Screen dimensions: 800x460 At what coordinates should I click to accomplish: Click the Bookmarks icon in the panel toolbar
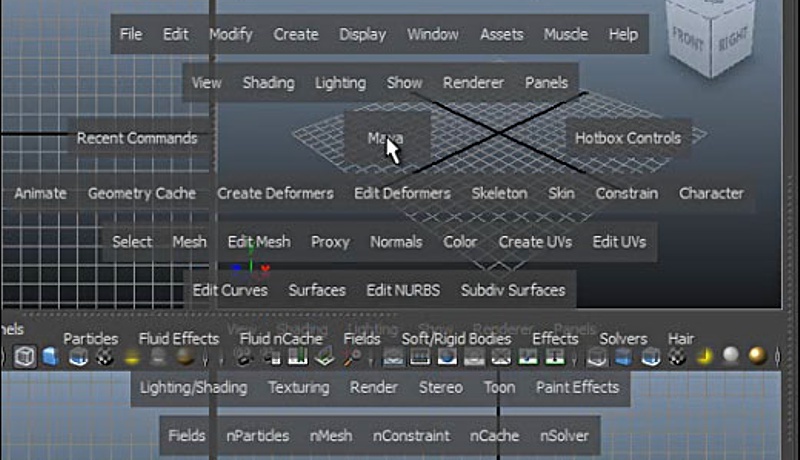(x=298, y=357)
